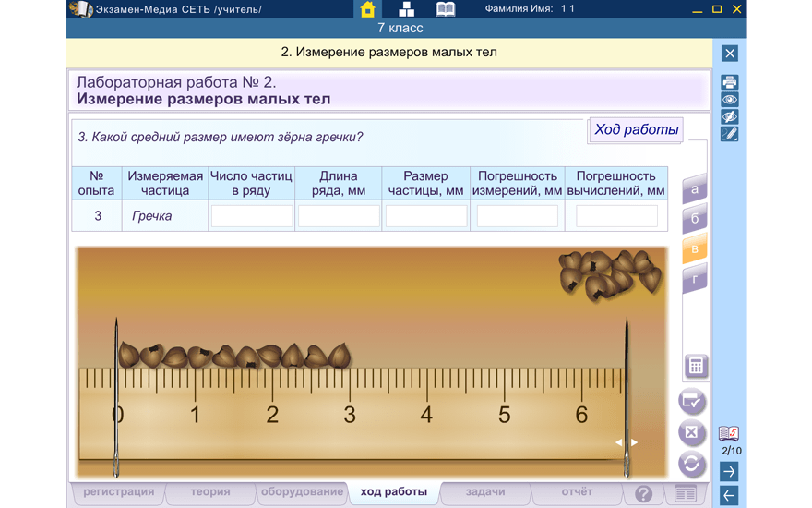This screenshot has height=508, width=812.
Task: Click the «Ход работы» button
Action: pos(636,129)
